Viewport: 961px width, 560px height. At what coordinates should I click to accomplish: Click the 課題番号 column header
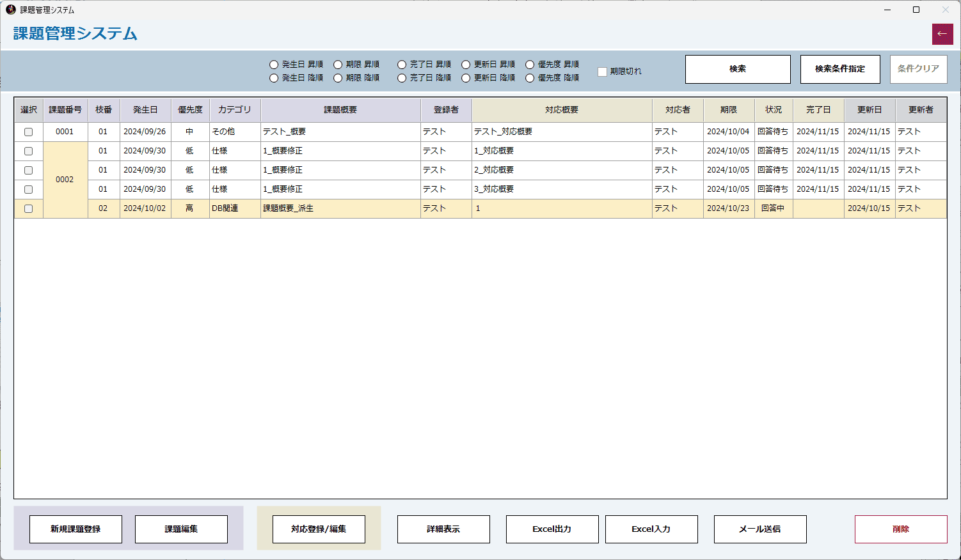point(65,110)
